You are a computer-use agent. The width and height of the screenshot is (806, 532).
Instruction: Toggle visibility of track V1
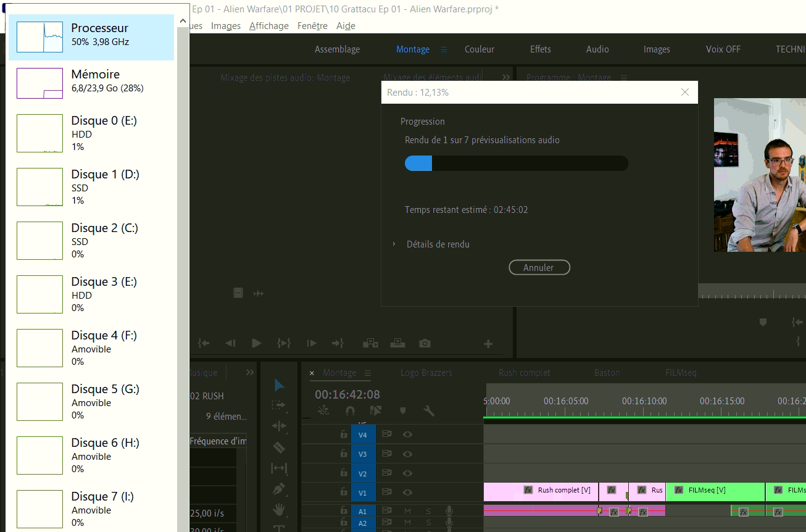pos(407,492)
